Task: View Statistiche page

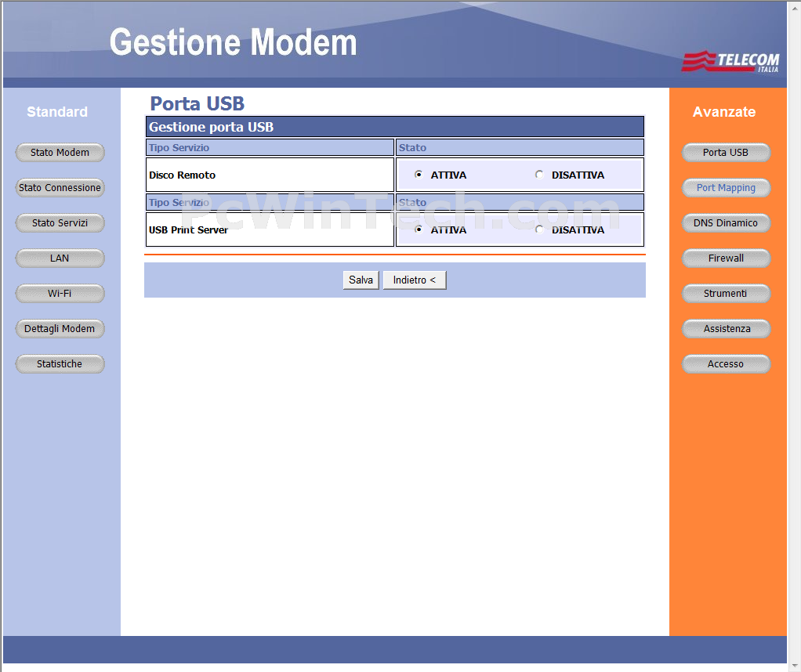Action: pyautogui.click(x=60, y=363)
